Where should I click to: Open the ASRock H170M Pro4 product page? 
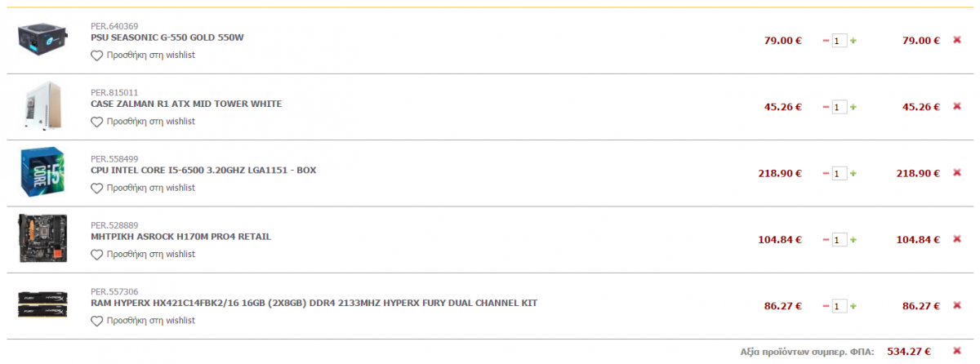tap(180, 237)
